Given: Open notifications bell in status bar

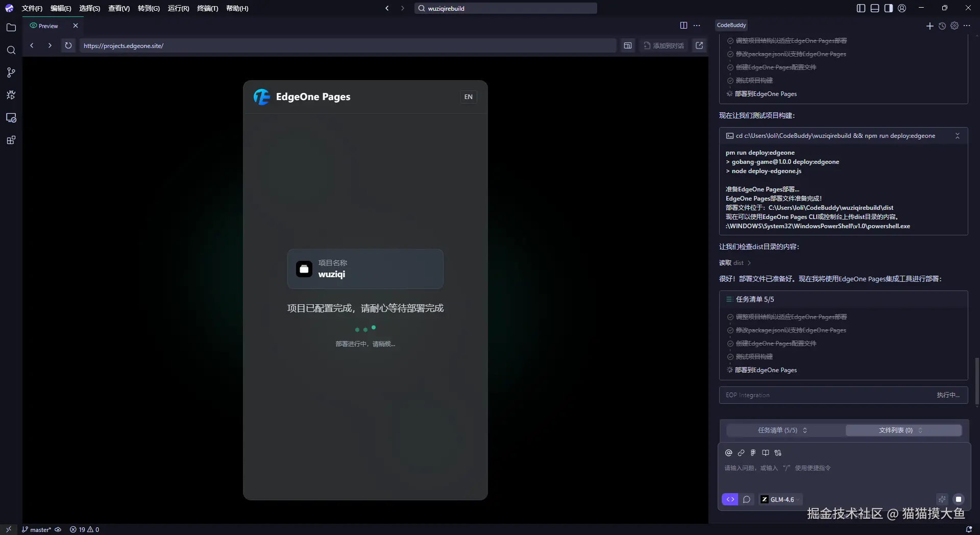Looking at the screenshot, I should point(969,529).
